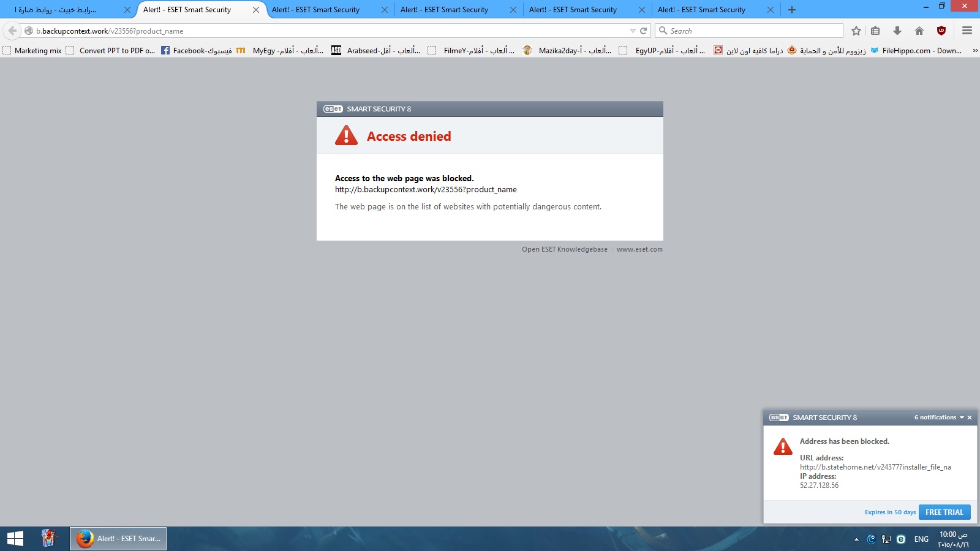Viewport: 980px width, 551px height.
Task: Switch the ENG input language
Action: [921, 539]
